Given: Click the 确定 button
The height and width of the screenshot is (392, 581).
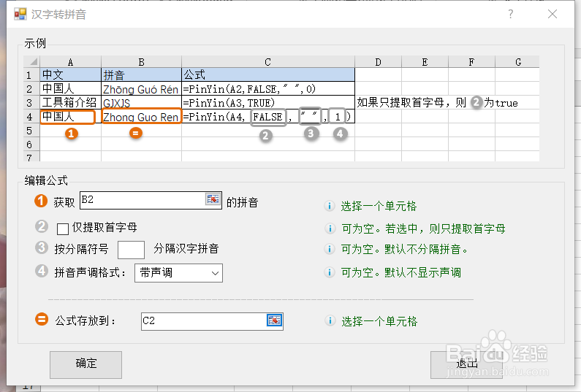Looking at the screenshot, I should coord(86,364).
